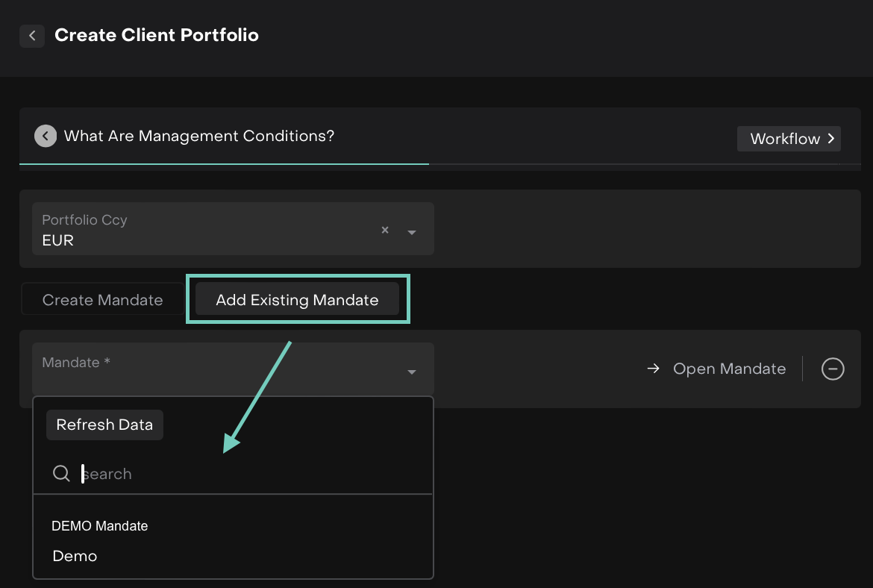Image resolution: width=873 pixels, height=588 pixels.
Task: Click the magnifying glass search icon
Action: (61, 474)
